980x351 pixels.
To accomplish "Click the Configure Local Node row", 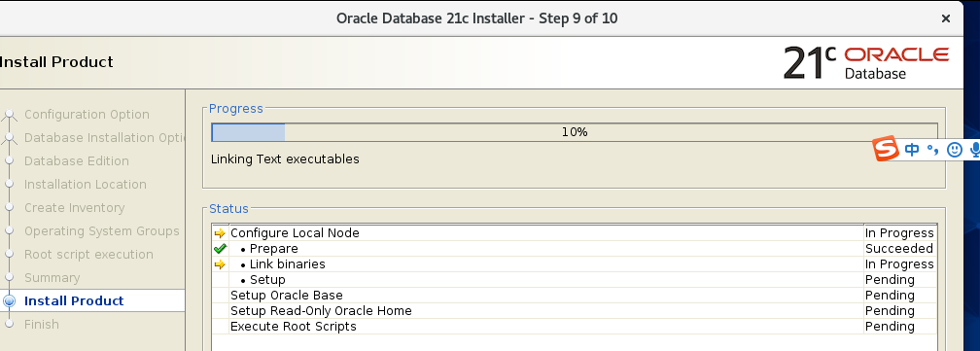I will click(x=575, y=233).
